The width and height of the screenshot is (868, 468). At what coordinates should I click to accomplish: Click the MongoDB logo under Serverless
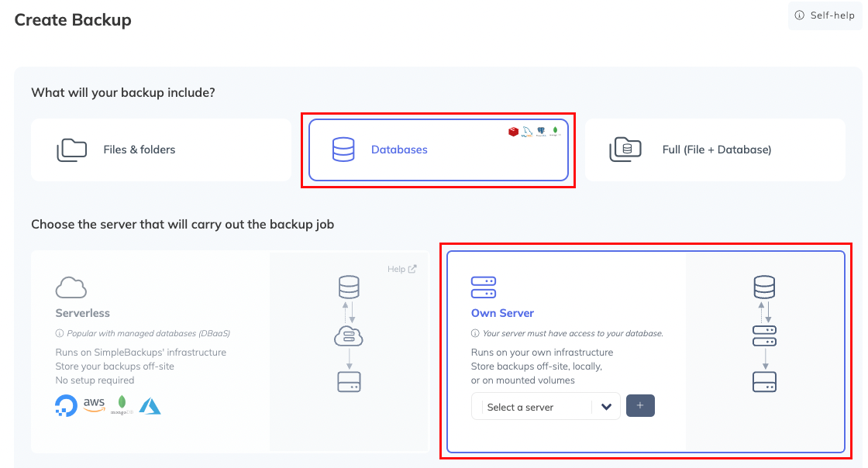pos(121,405)
